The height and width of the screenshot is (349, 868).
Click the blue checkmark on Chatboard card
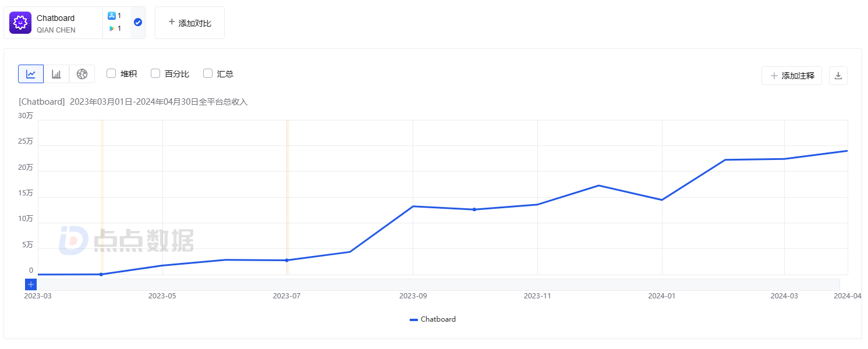pos(138,22)
